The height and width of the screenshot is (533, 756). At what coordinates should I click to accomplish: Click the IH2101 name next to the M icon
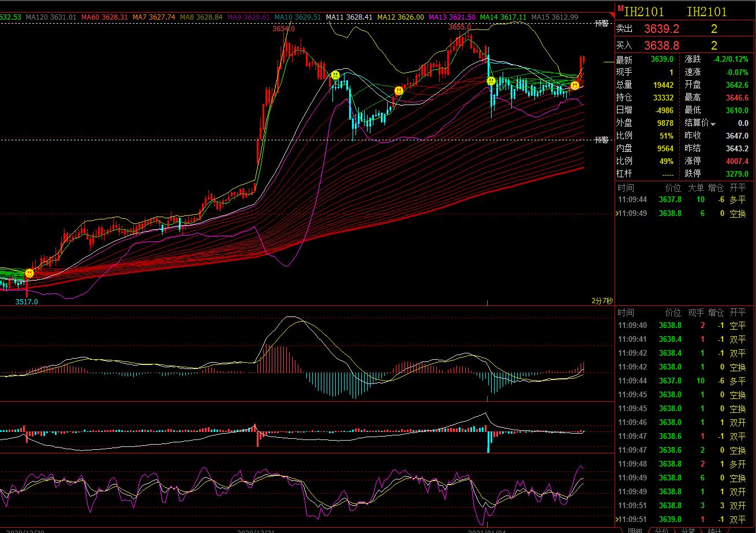click(645, 12)
